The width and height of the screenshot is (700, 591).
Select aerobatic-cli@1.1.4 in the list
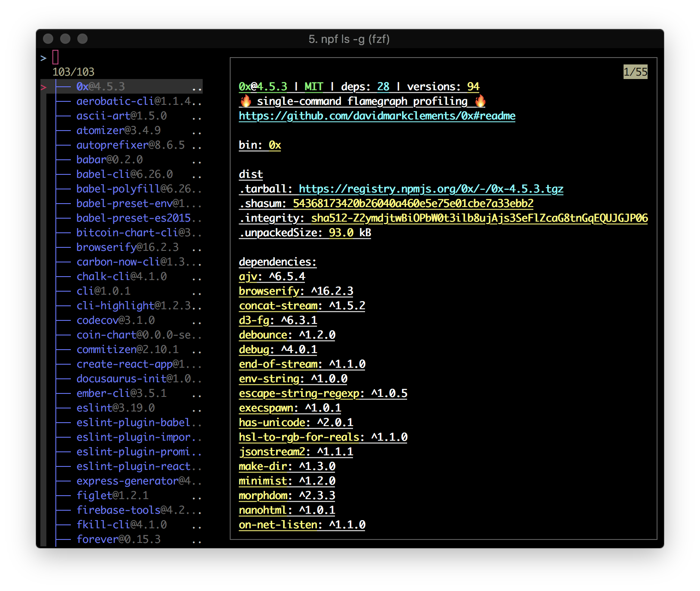pyautogui.click(x=122, y=101)
